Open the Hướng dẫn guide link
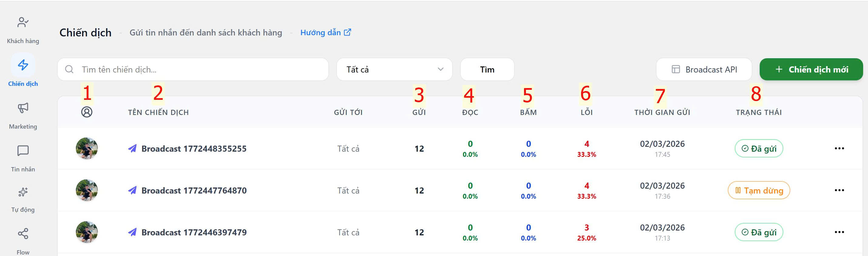The image size is (868, 256). [x=325, y=33]
